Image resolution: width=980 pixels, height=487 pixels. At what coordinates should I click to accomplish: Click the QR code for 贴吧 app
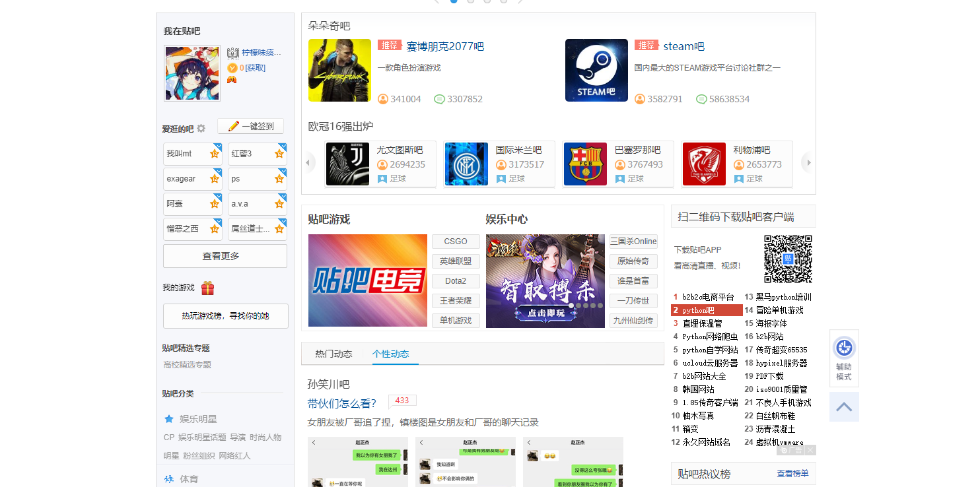coord(788,259)
